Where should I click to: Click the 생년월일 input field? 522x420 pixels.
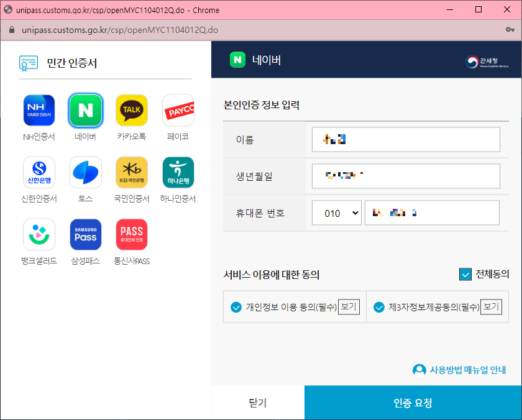pos(406,176)
